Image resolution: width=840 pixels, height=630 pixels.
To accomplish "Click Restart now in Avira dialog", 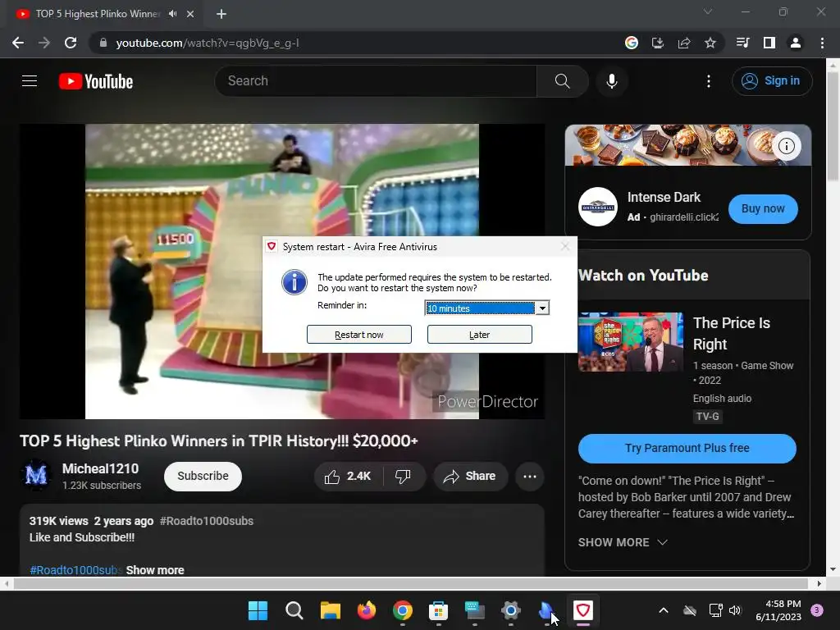I will pyautogui.click(x=359, y=335).
